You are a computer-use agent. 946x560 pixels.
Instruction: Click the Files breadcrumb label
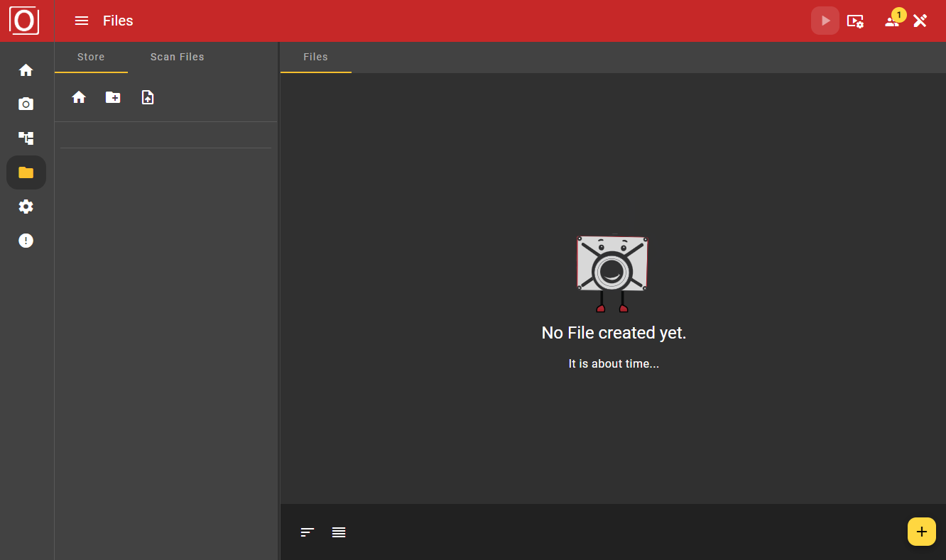pyautogui.click(x=315, y=57)
